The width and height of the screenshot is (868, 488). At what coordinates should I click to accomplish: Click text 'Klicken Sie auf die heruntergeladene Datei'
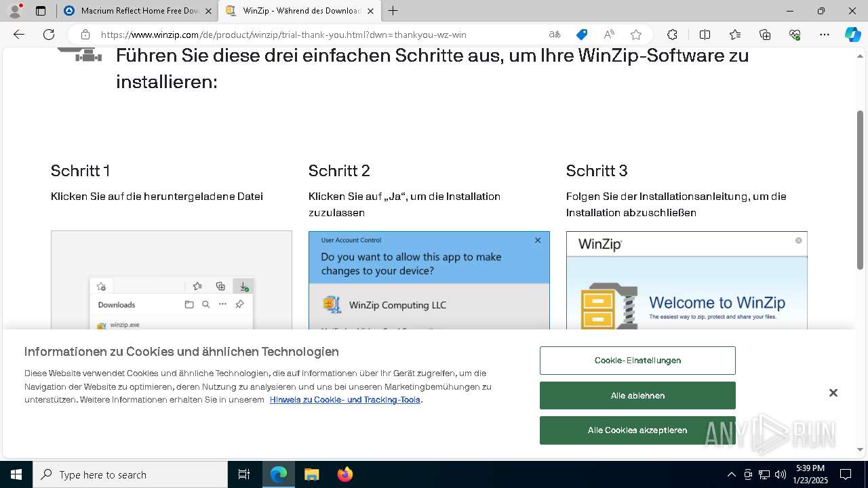[x=157, y=197]
